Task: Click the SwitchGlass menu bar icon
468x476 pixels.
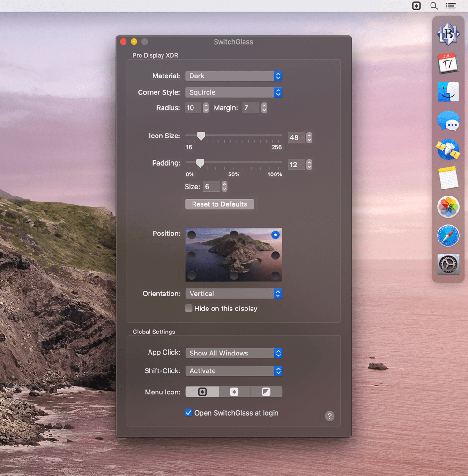Action: [x=416, y=6]
